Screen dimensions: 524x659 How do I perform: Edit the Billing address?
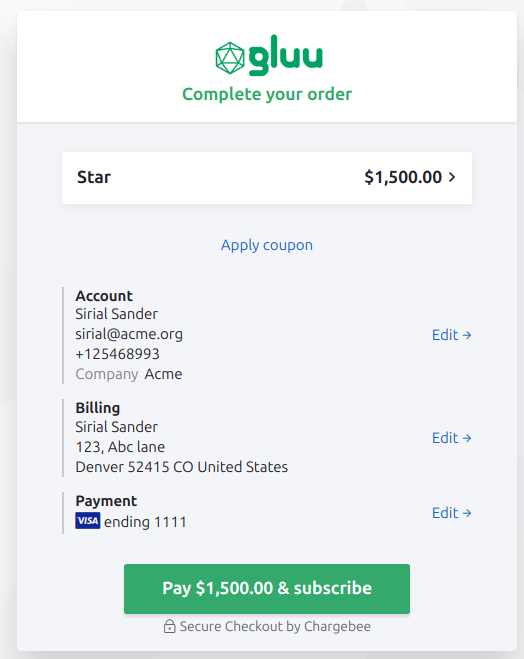(452, 438)
